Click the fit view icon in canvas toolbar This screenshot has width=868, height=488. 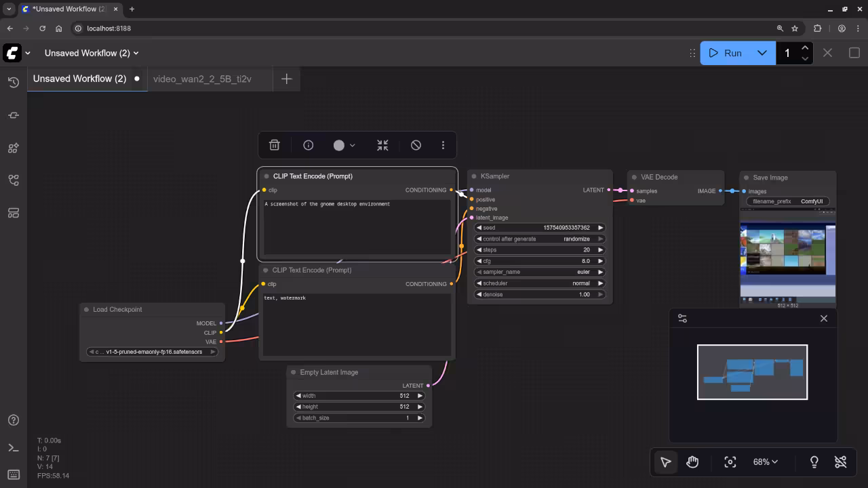coord(730,462)
